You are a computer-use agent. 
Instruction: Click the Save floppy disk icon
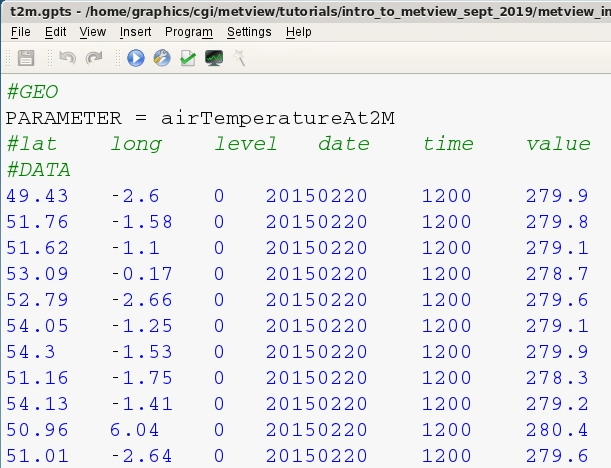[x=26, y=58]
